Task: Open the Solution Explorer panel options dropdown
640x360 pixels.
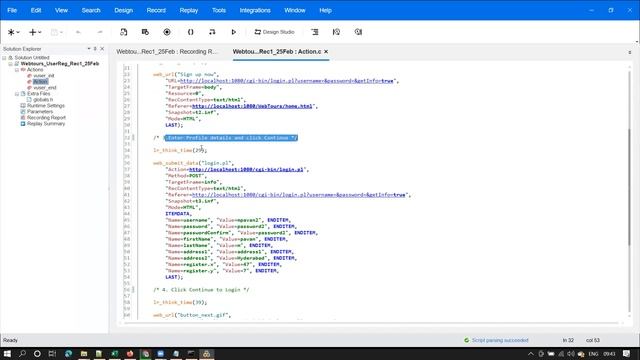Action: pos(89,49)
